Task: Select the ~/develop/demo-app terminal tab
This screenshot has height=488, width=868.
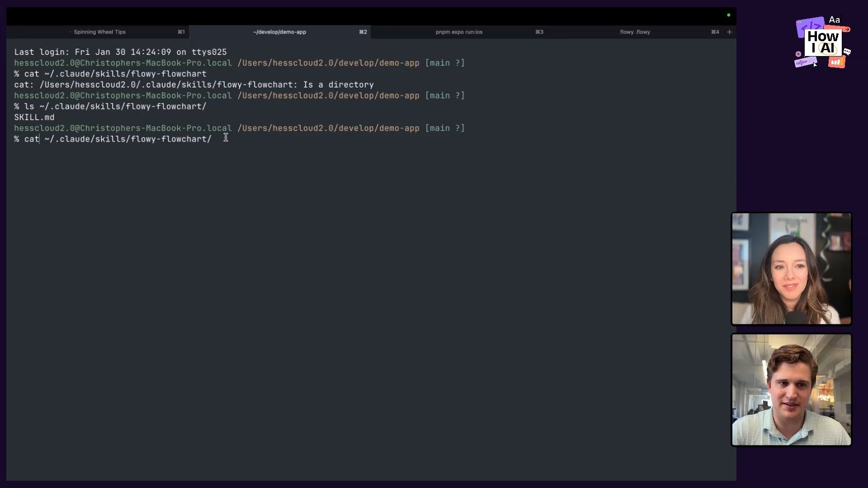Action: click(x=280, y=32)
